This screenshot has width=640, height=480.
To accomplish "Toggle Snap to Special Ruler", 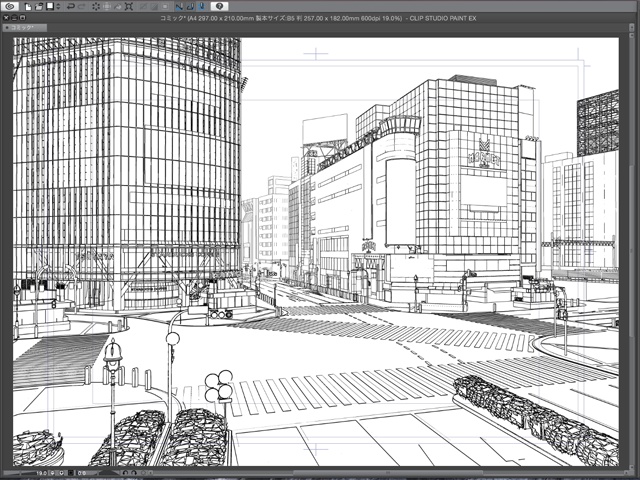I will 190,7.
